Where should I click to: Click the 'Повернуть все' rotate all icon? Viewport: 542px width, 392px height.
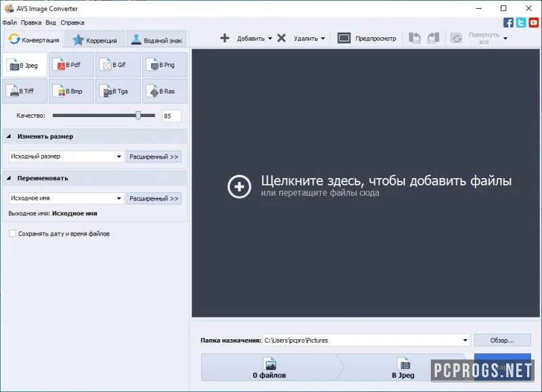pyautogui.click(x=456, y=38)
